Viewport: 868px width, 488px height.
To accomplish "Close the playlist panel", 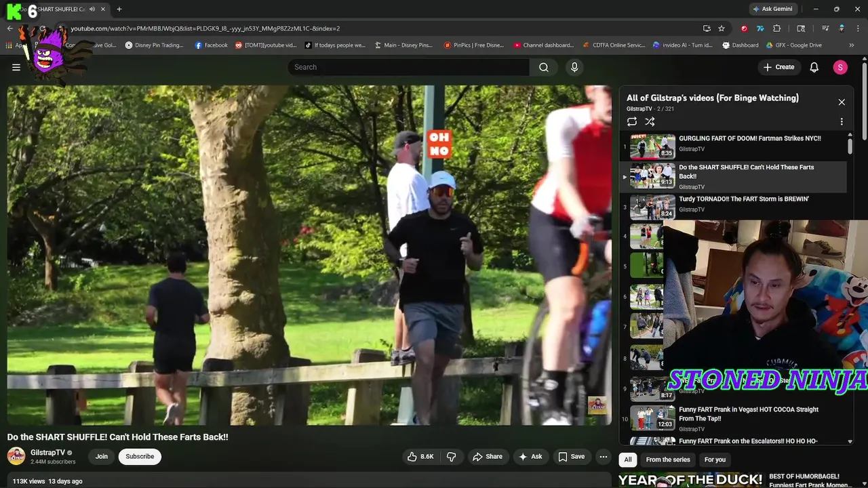I will tap(842, 102).
